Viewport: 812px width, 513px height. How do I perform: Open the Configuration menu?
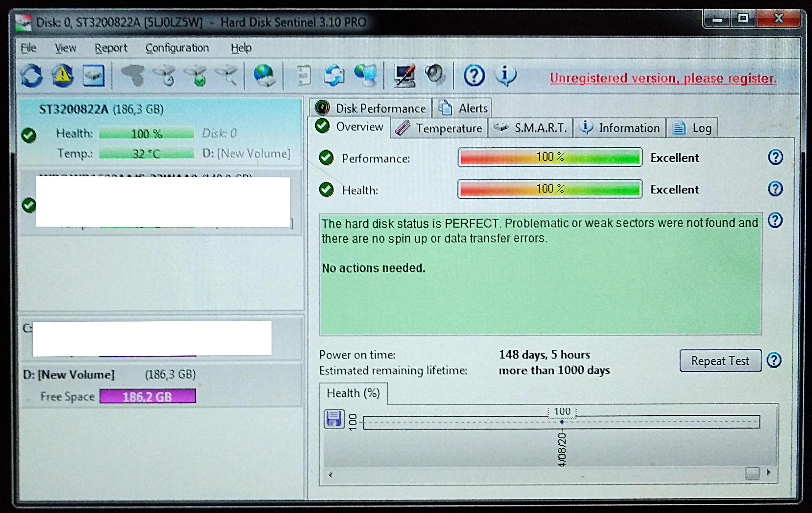coord(177,48)
